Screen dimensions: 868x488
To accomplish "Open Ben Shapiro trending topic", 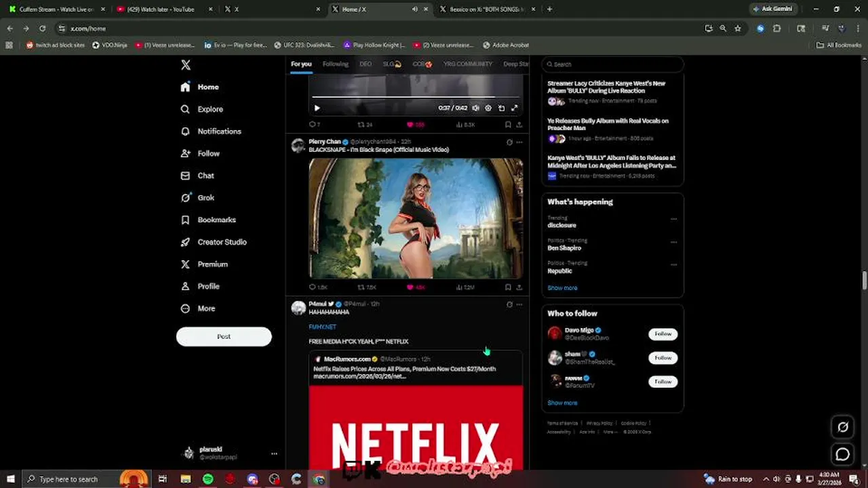I will point(564,248).
